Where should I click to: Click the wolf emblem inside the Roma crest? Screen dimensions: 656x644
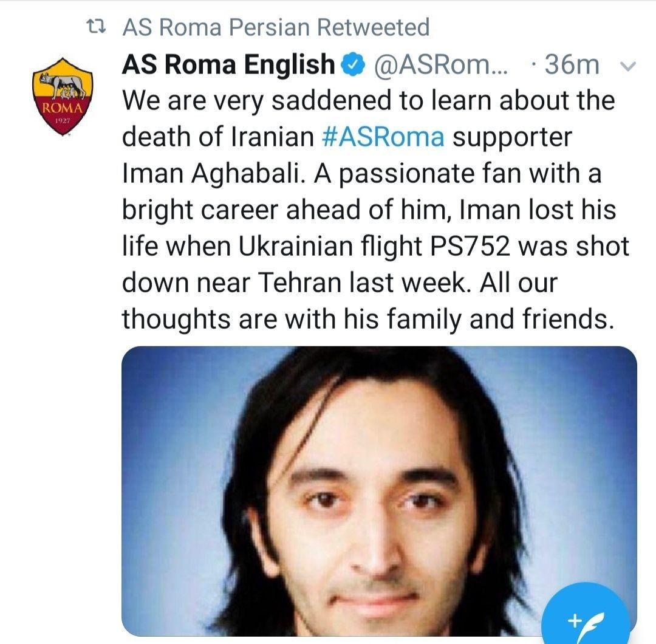63,84
